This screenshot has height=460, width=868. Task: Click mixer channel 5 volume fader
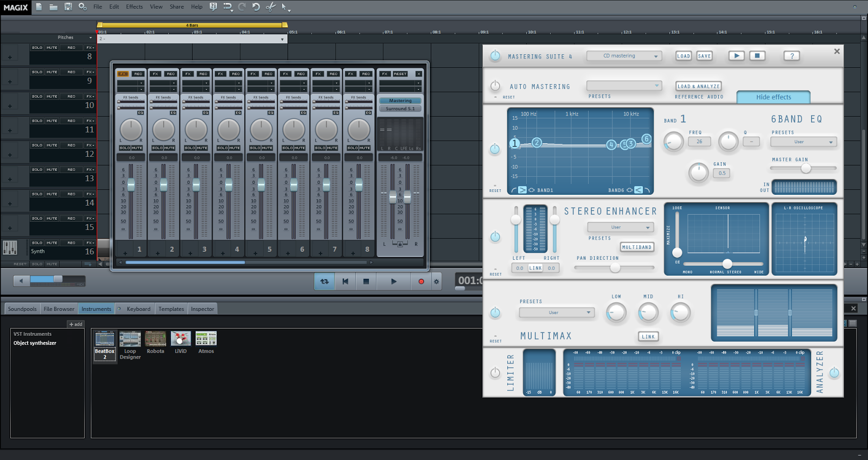(x=261, y=186)
